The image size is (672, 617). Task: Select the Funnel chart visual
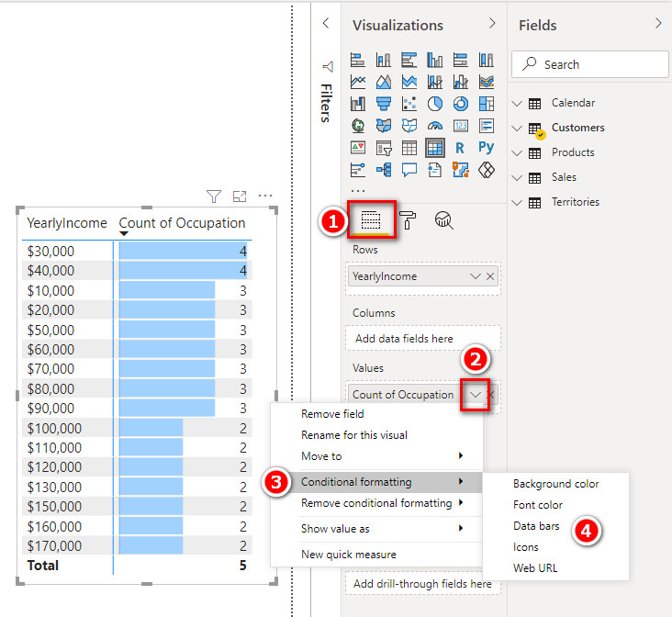click(x=384, y=104)
